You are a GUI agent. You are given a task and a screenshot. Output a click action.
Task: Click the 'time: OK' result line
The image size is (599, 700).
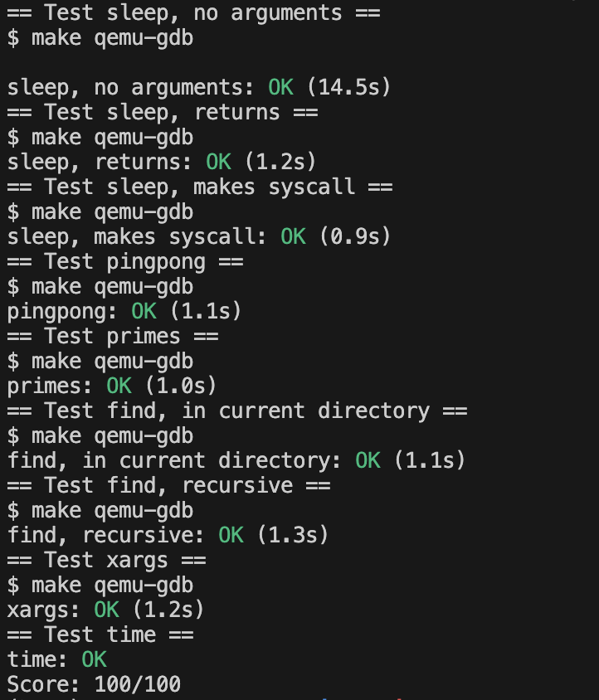pos(56,659)
